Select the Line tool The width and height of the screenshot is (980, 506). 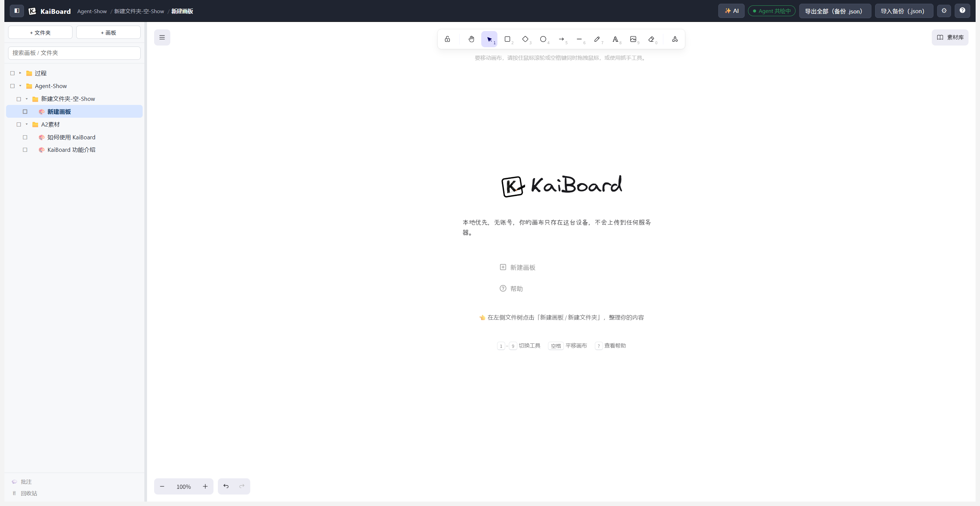click(579, 39)
